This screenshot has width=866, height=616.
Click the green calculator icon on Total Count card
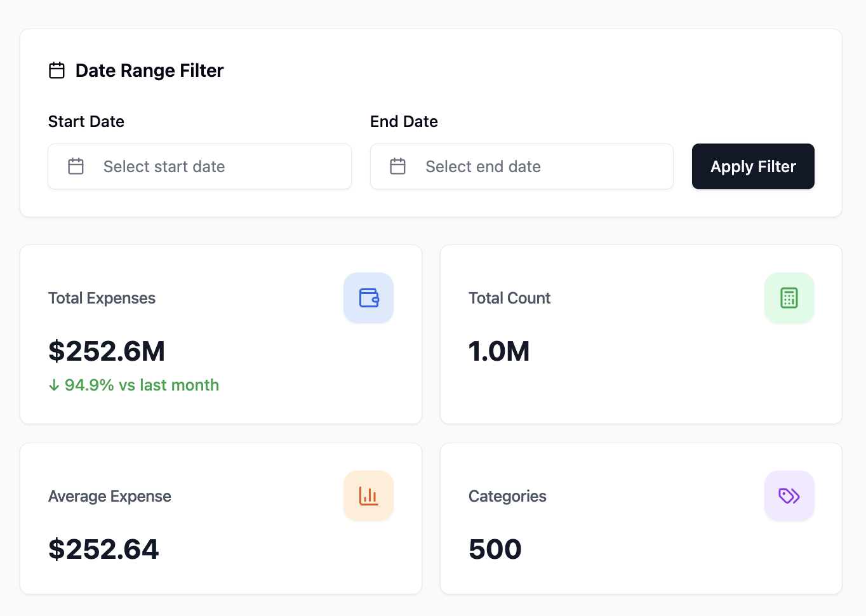[789, 297]
